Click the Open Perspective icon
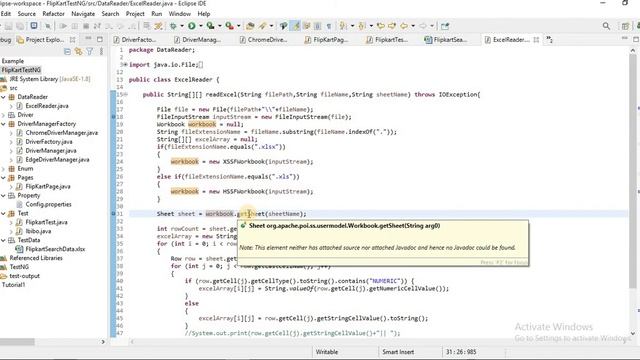The height and width of the screenshot is (360, 640). pos(625,26)
